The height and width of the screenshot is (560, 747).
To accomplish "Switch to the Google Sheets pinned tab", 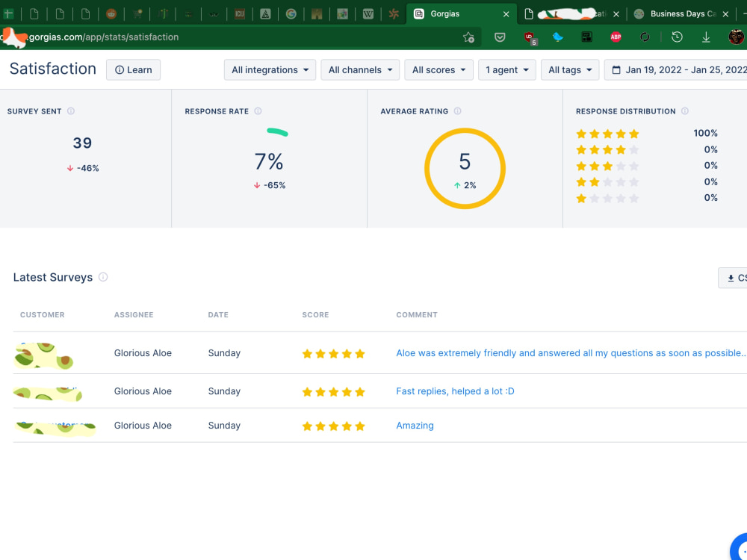I will click(8, 13).
